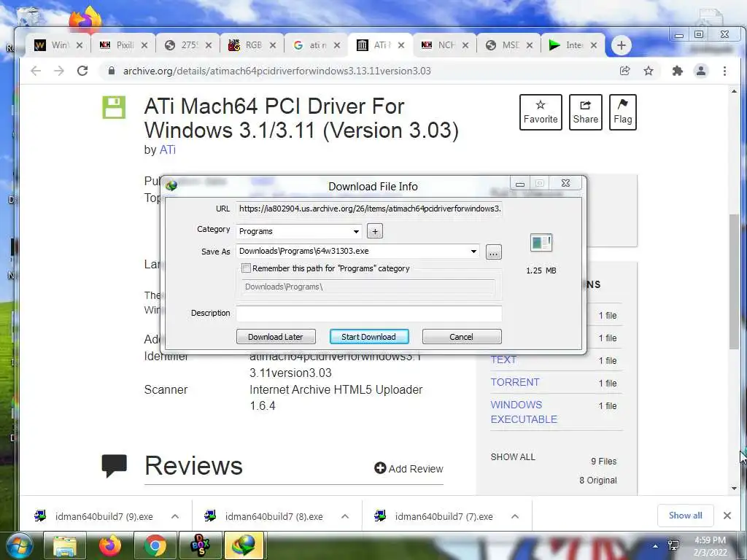
Task: Reload the archive.org page
Action: (x=82, y=71)
